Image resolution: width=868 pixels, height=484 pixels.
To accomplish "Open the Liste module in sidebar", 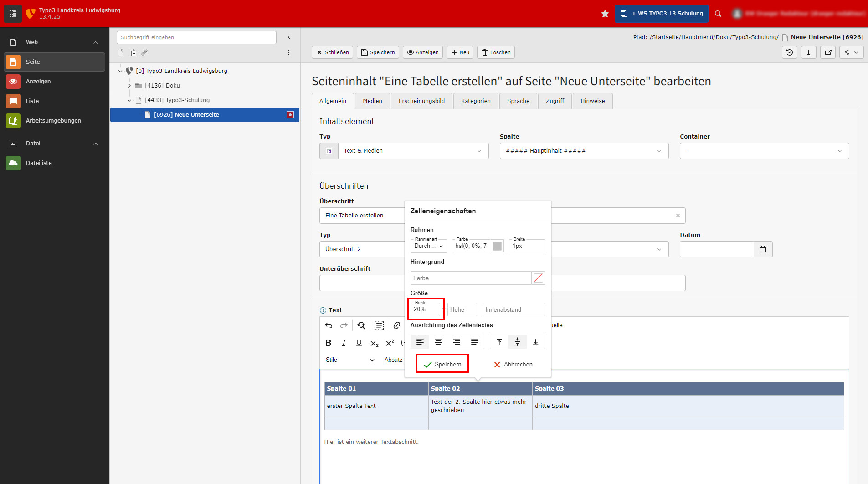I will (x=32, y=101).
